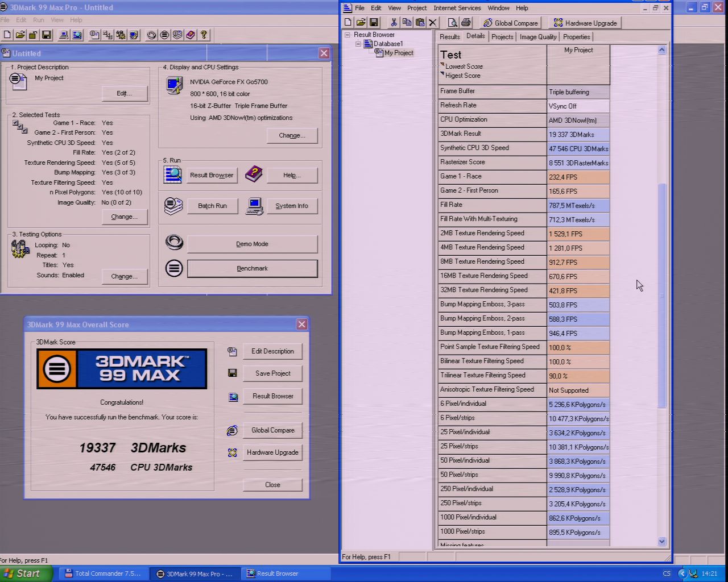728x582 pixels.
Task: Click the 47 546 CPU 3DMarks cell
Action: click(x=578, y=149)
